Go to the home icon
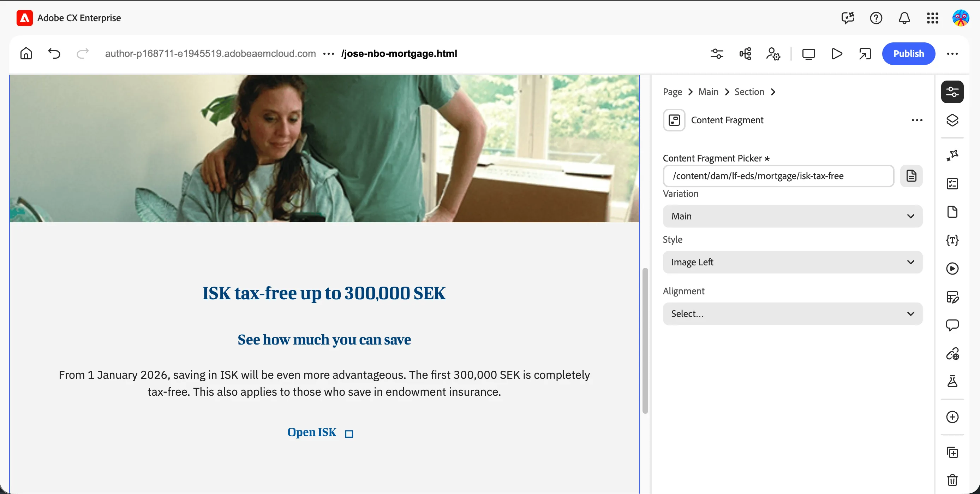 pos(26,53)
